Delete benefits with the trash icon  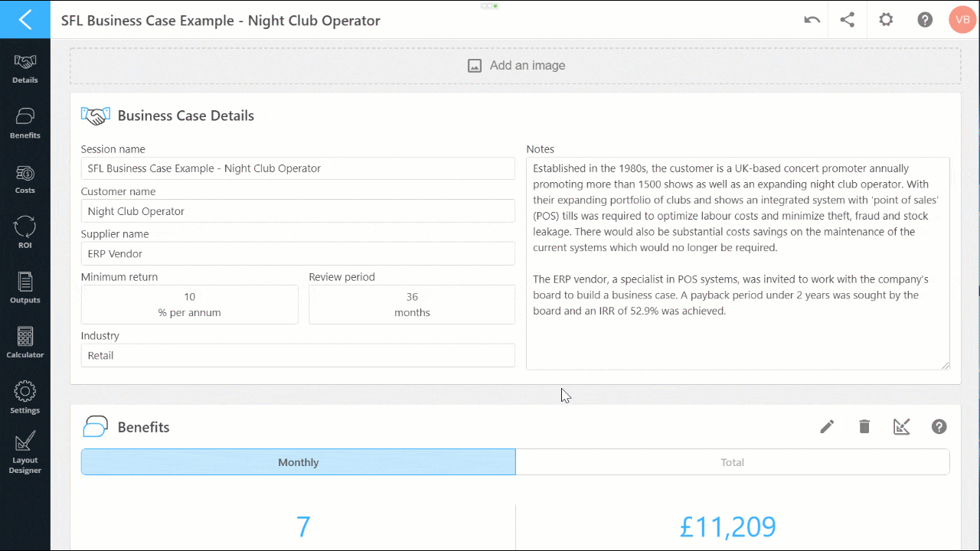(x=864, y=427)
